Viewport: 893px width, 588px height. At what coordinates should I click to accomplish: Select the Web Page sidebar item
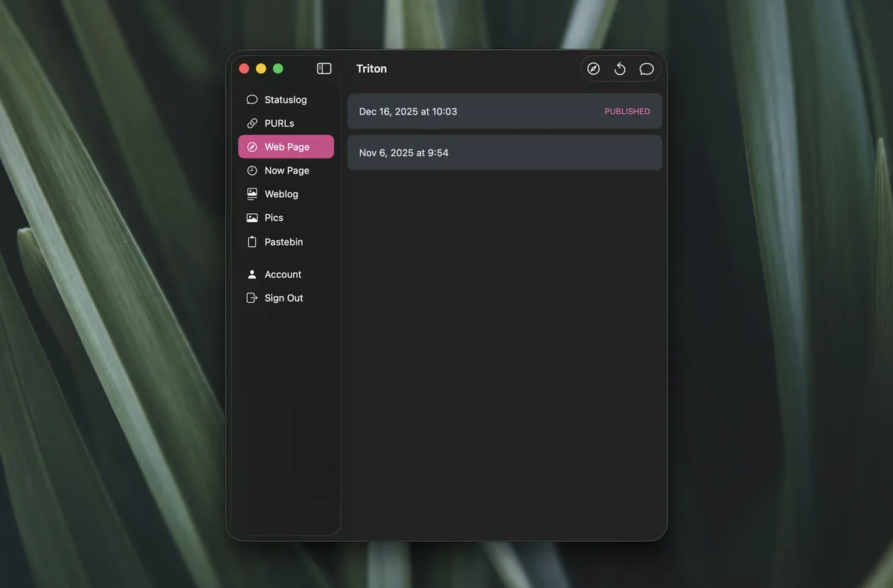click(286, 147)
